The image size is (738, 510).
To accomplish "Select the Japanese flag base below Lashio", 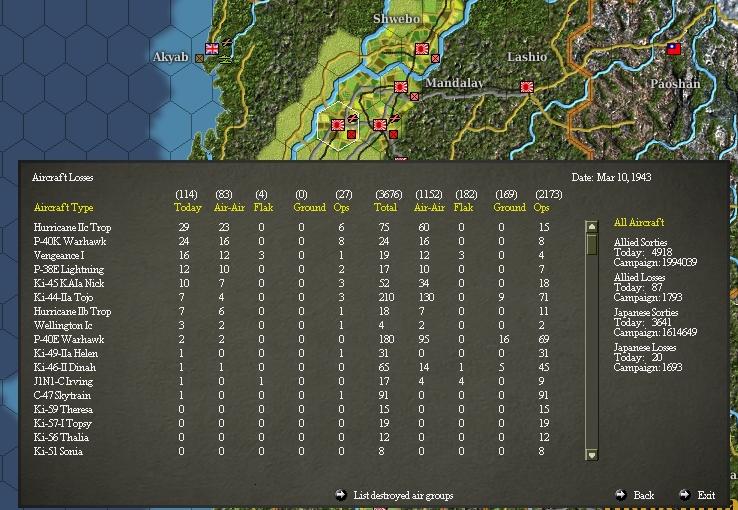I will click(x=527, y=87).
